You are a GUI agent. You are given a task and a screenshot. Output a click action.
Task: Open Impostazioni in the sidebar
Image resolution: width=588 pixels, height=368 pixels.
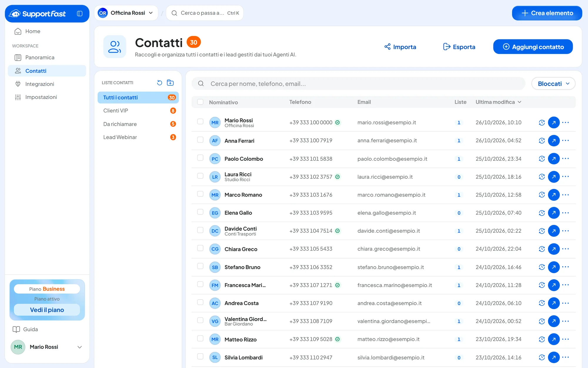pos(47,97)
